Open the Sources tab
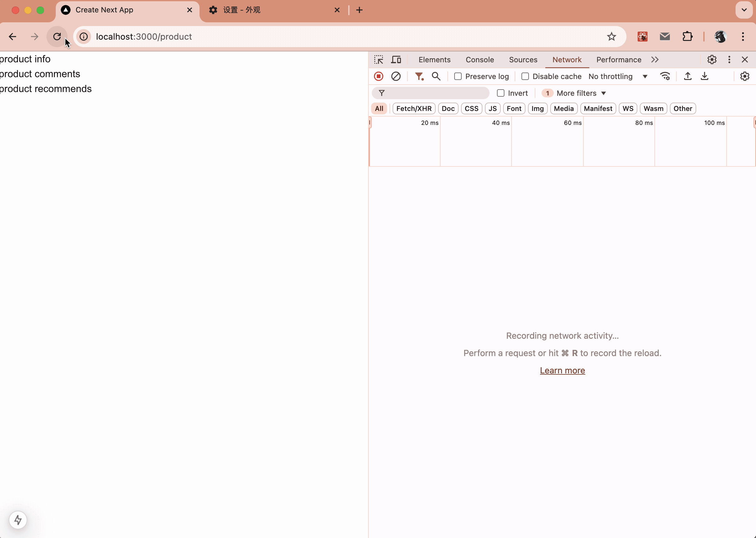This screenshot has height=538, width=756. click(523, 60)
